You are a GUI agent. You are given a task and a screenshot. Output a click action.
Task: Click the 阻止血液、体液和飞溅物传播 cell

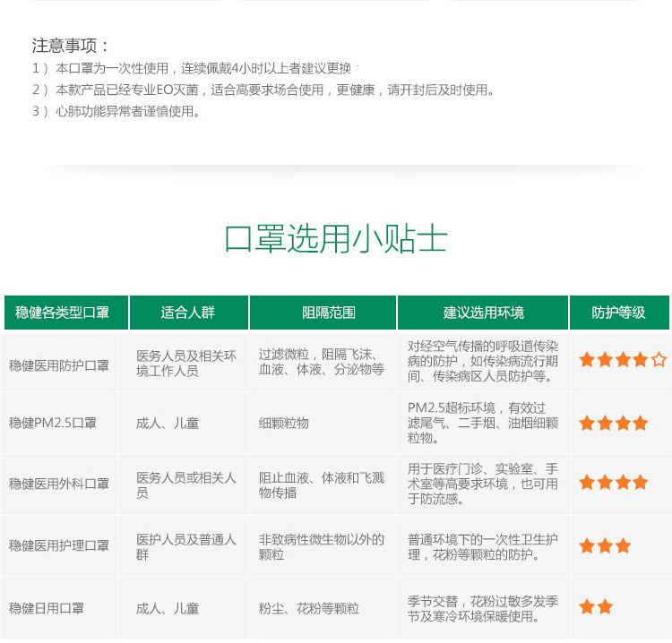[322, 484]
